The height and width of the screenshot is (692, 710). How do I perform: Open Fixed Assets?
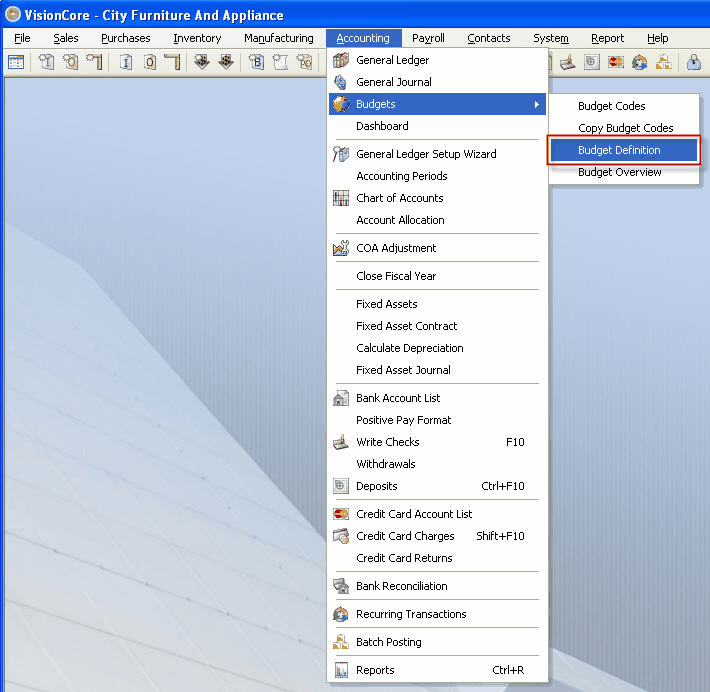[x=437, y=304]
